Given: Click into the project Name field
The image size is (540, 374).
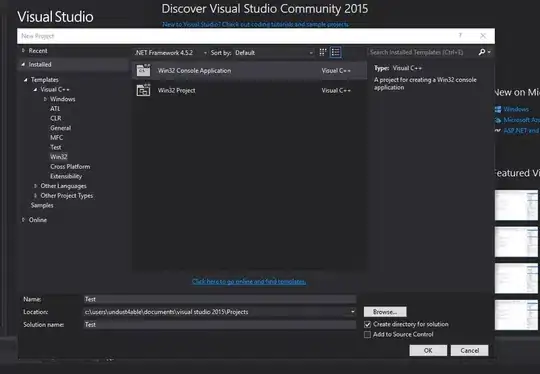Looking at the screenshot, I should pyautogui.click(x=220, y=299).
